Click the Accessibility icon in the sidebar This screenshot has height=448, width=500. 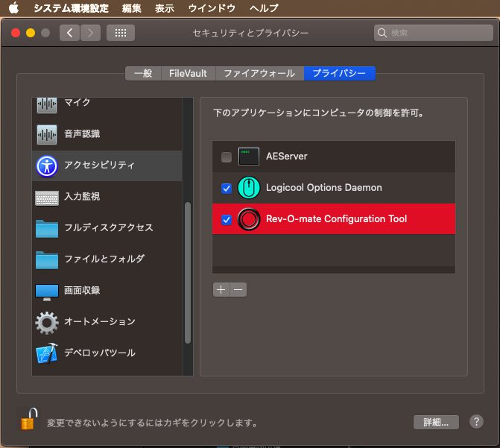pos(47,165)
